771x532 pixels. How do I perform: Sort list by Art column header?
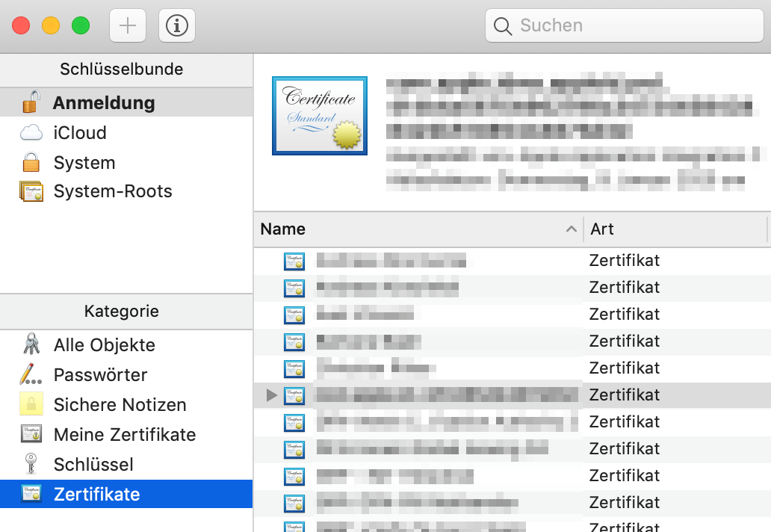(672, 229)
